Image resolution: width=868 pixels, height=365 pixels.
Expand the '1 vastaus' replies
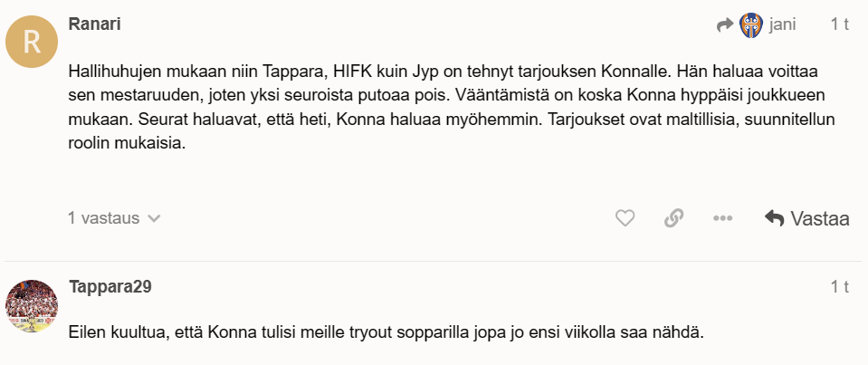[104, 218]
